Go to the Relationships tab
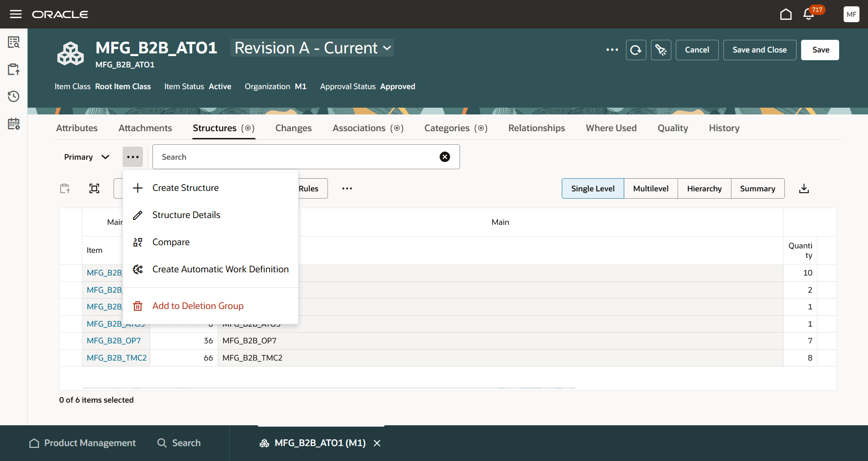 [x=536, y=128]
